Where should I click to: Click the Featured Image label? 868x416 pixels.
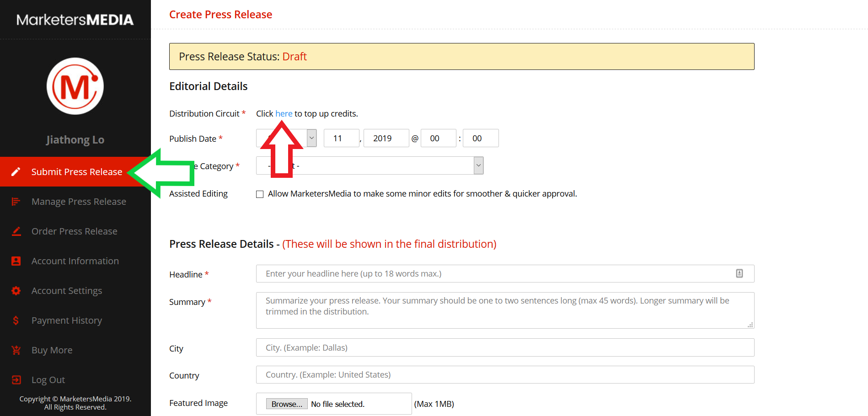point(198,403)
